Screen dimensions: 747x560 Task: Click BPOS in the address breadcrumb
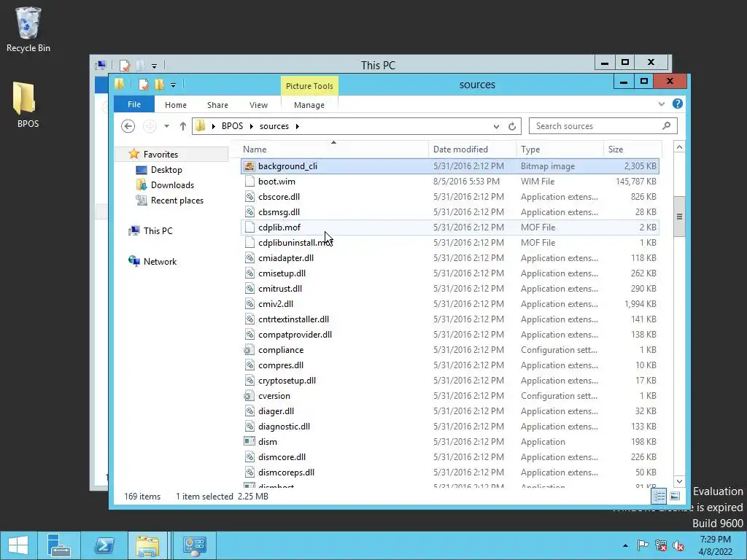point(232,126)
